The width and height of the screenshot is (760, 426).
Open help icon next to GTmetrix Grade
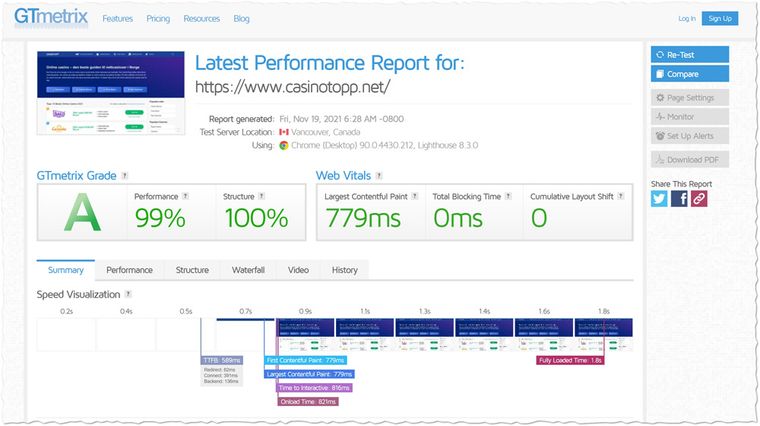point(125,176)
